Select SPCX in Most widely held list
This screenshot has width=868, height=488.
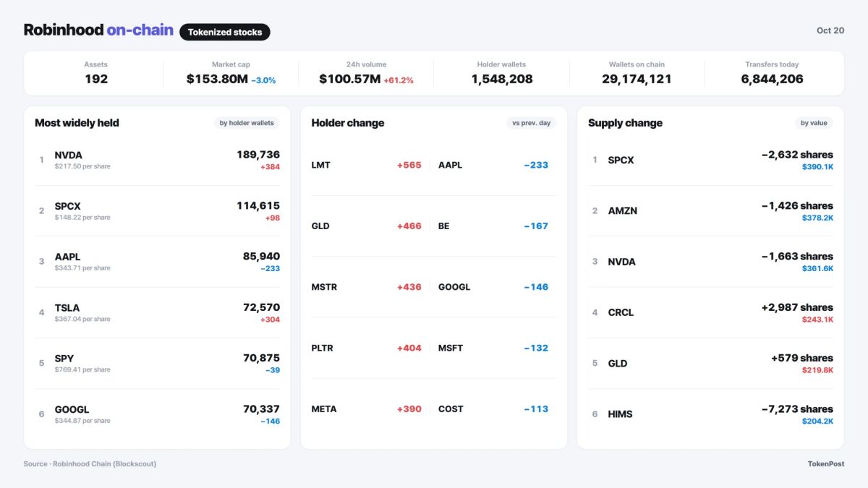(x=68, y=206)
